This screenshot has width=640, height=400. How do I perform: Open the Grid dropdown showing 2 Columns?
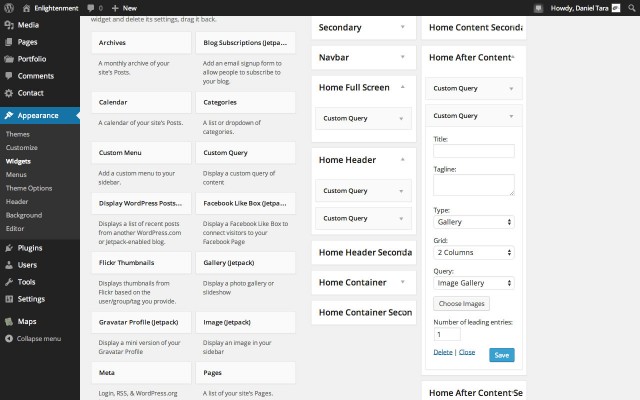[x=474, y=252]
